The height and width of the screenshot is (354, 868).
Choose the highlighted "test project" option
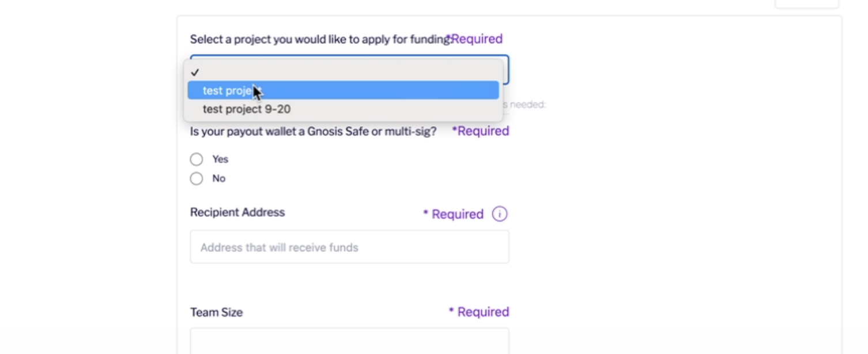[x=344, y=91]
